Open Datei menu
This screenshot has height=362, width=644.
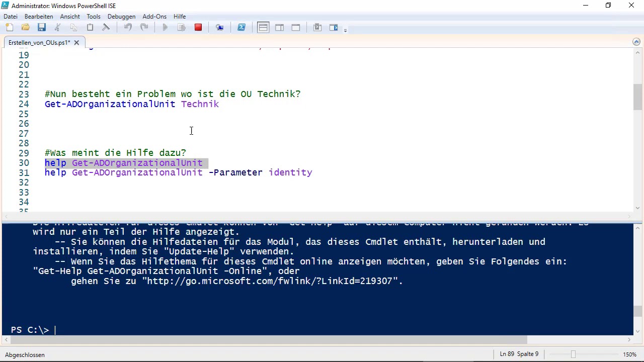coord(10,17)
